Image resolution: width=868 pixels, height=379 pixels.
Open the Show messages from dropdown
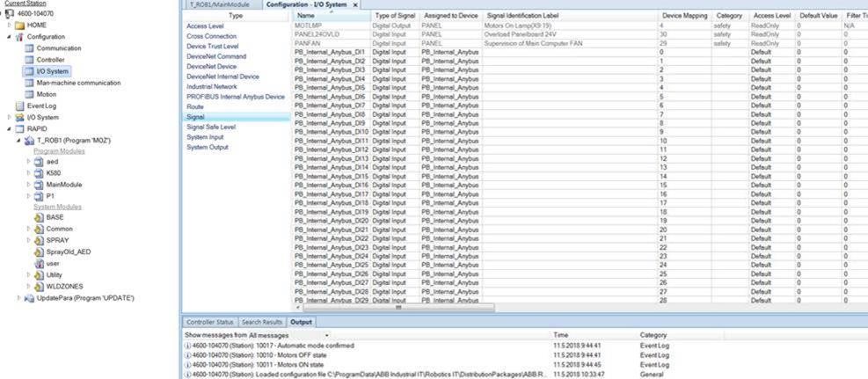coord(327,335)
